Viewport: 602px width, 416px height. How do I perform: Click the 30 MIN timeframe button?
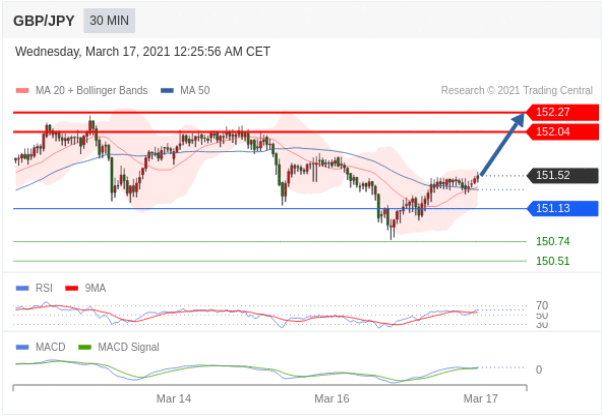pos(109,20)
